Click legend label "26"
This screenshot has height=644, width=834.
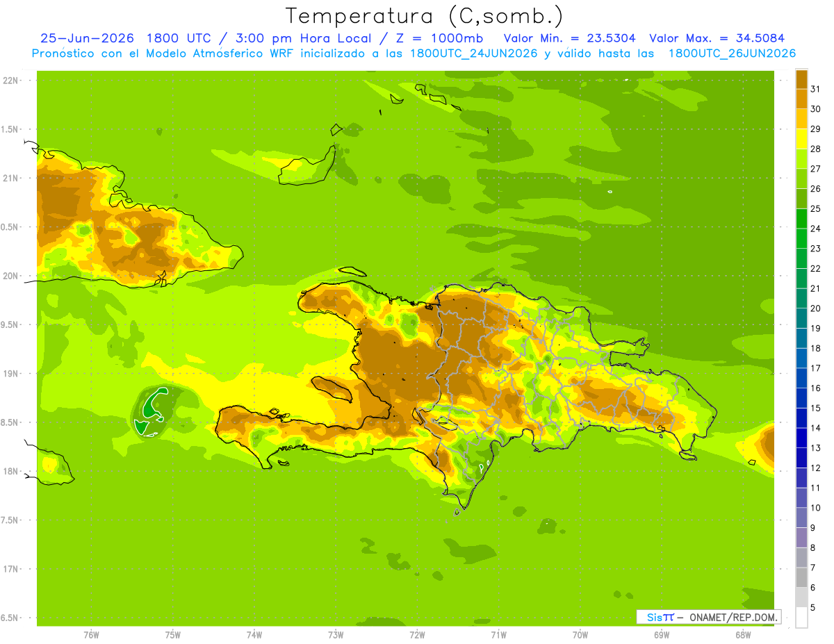[815, 188]
